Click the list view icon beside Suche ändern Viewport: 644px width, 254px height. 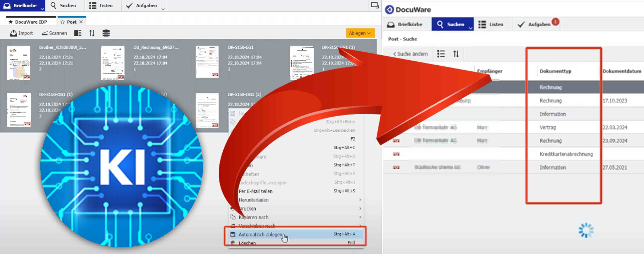(441, 54)
